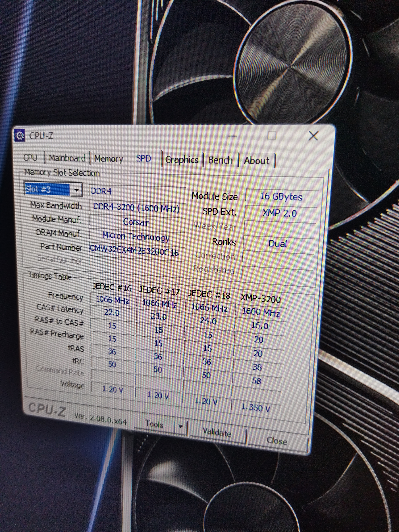Click the 16.0 XMP CAS latency cell
This screenshot has height=532, width=399.
[x=260, y=326]
